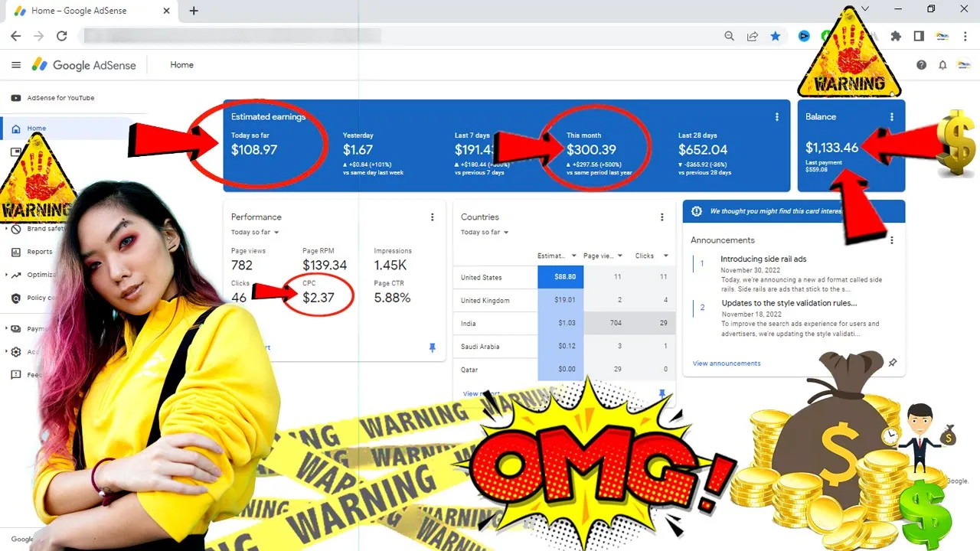This screenshot has height=551, width=980.
Task: Open Balance card three-dot menu
Action: coord(892,117)
